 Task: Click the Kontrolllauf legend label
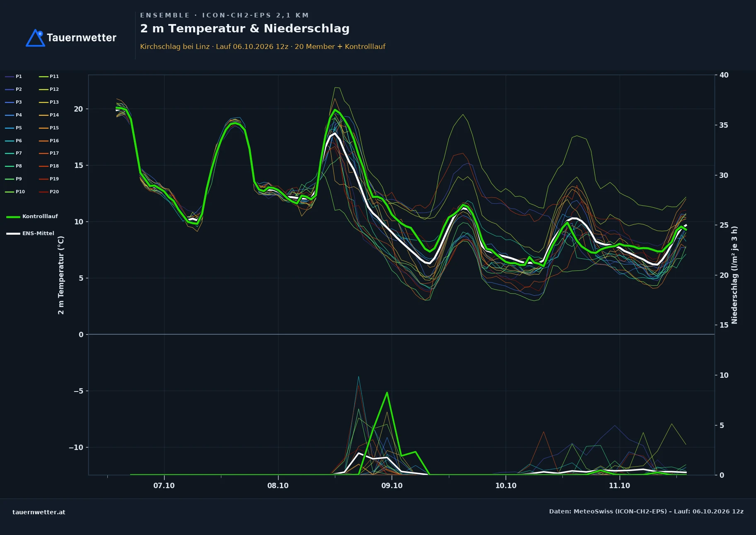(x=40, y=216)
